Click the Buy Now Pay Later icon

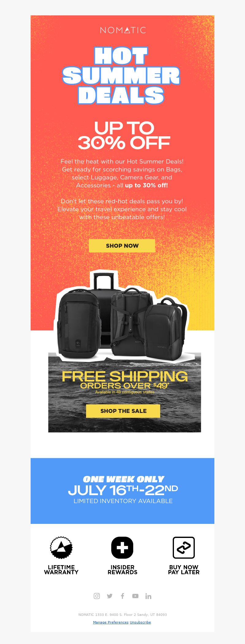pos(184,548)
